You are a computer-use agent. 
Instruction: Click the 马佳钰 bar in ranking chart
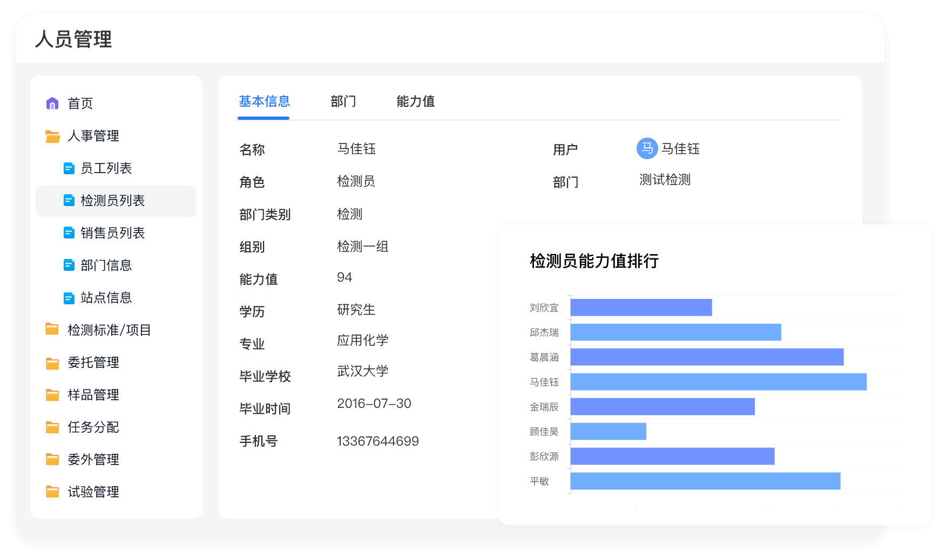718,382
